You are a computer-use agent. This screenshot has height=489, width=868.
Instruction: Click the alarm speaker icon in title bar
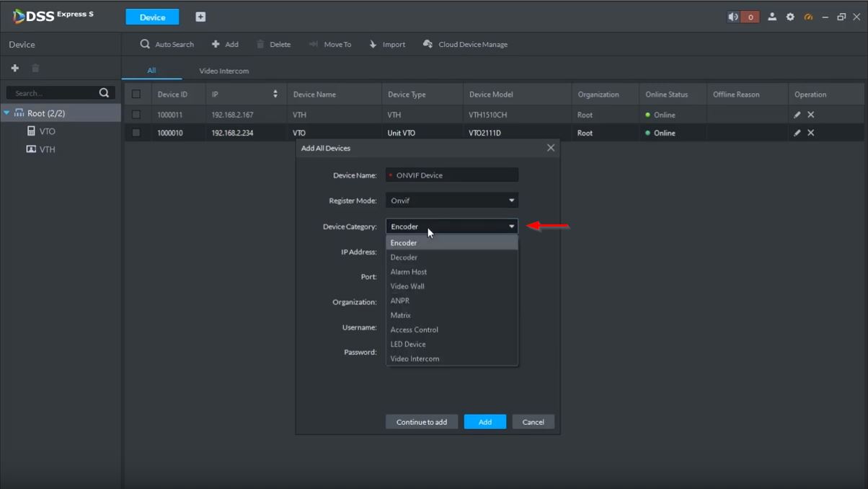733,17
